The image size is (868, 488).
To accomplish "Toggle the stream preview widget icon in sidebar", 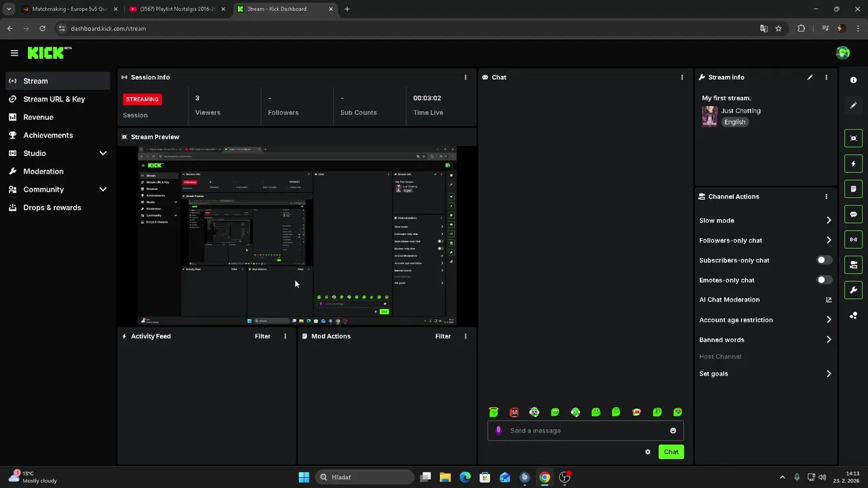I will coord(854,138).
